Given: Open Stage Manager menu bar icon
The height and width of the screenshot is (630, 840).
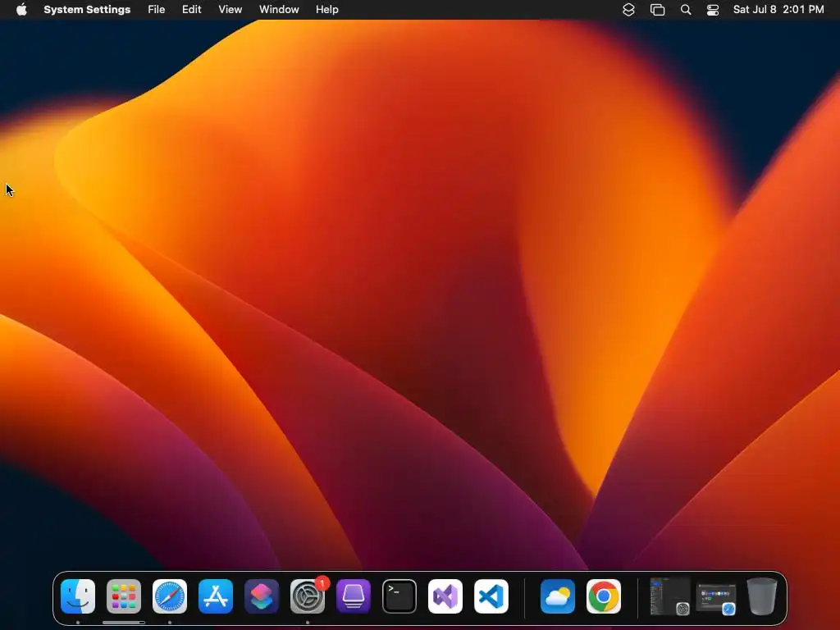Looking at the screenshot, I should 657,10.
